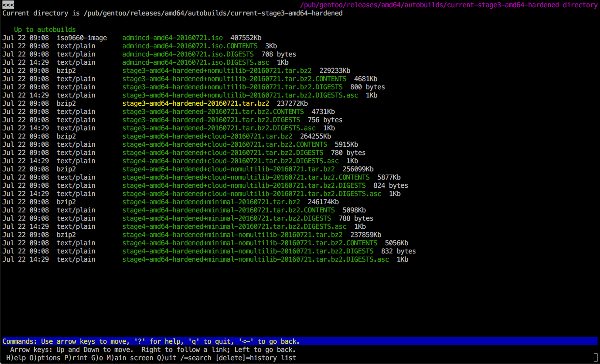Click the '264255Kb' file size
Image resolution: width=600 pixels, height=364 pixels.
[x=315, y=136]
